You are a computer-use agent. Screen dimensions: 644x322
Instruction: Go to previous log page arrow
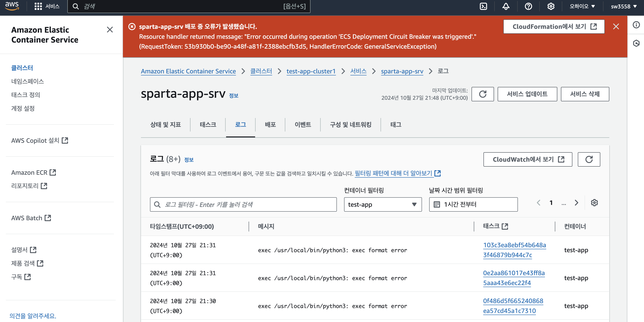click(538, 203)
